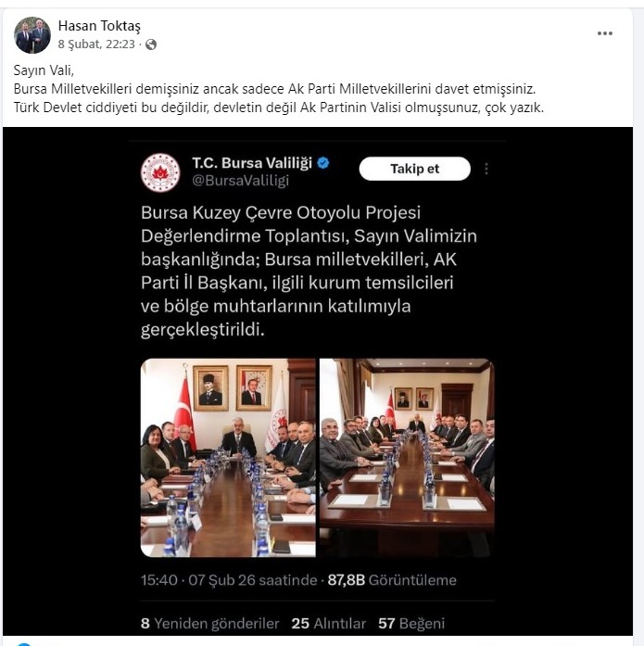Open the tweet's vertical dots menu
Screen dimensions: 644x646
coord(486,169)
